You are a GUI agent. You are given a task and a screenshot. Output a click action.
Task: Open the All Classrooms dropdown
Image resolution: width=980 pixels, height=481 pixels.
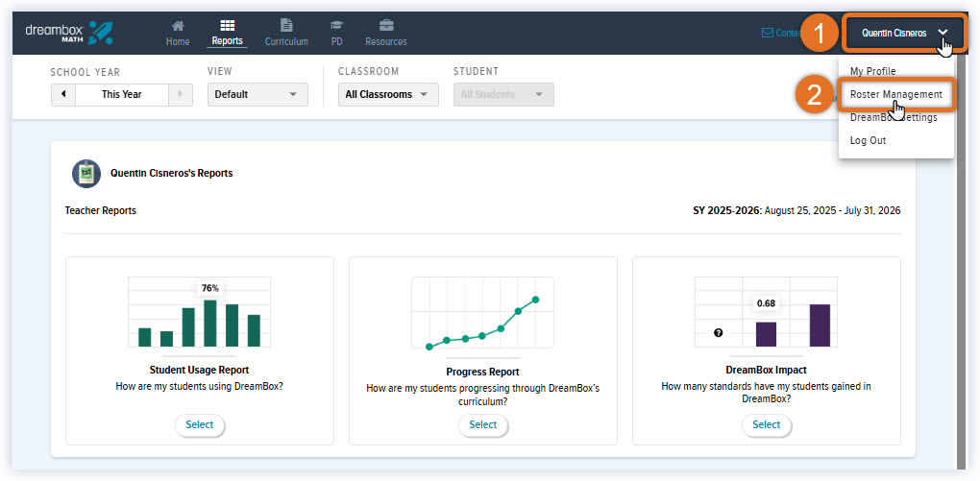[388, 94]
